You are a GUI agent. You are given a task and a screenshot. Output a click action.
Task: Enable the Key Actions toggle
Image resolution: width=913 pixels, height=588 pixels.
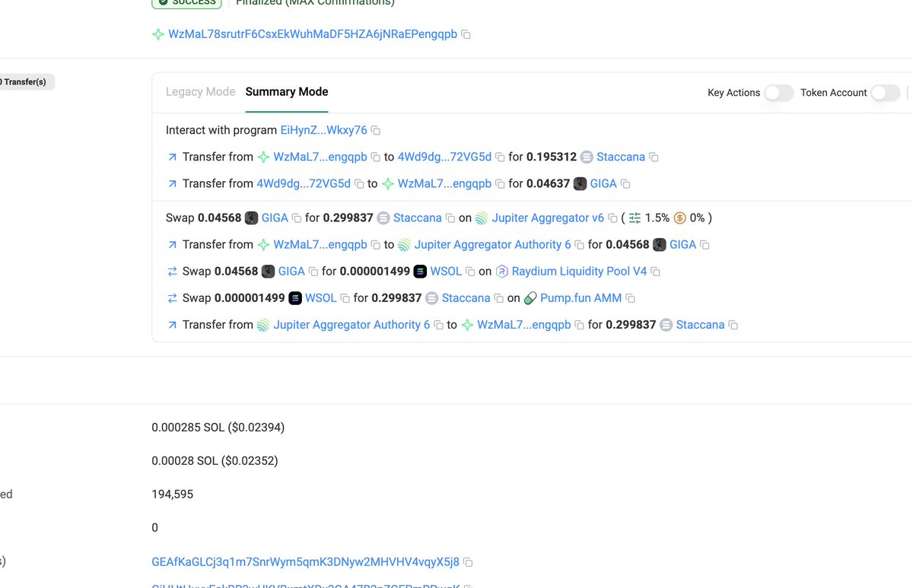778,93
